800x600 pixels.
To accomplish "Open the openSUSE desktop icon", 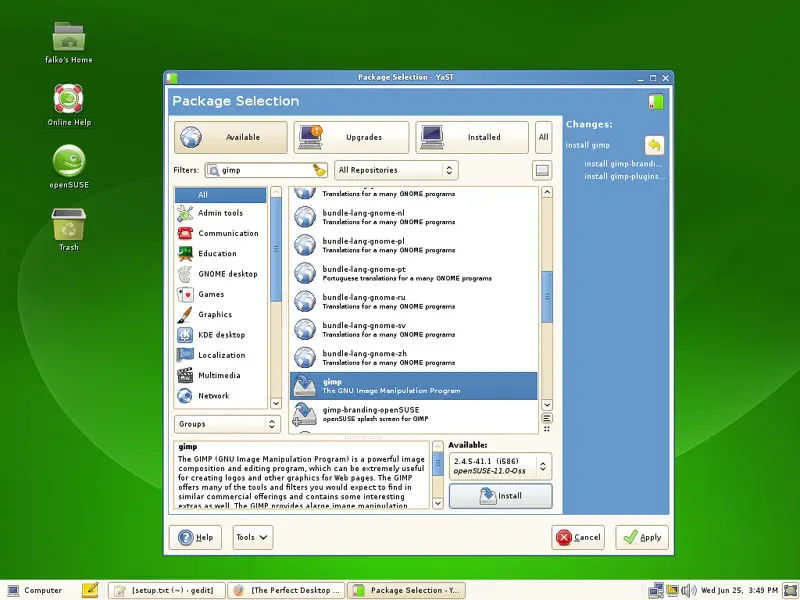I will tap(69, 162).
